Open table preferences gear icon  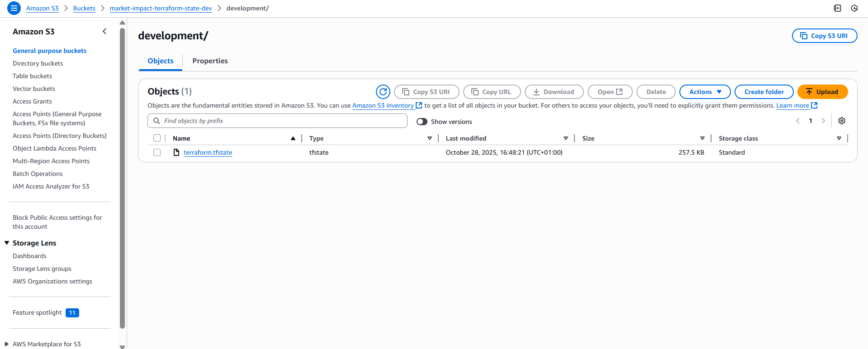point(842,121)
